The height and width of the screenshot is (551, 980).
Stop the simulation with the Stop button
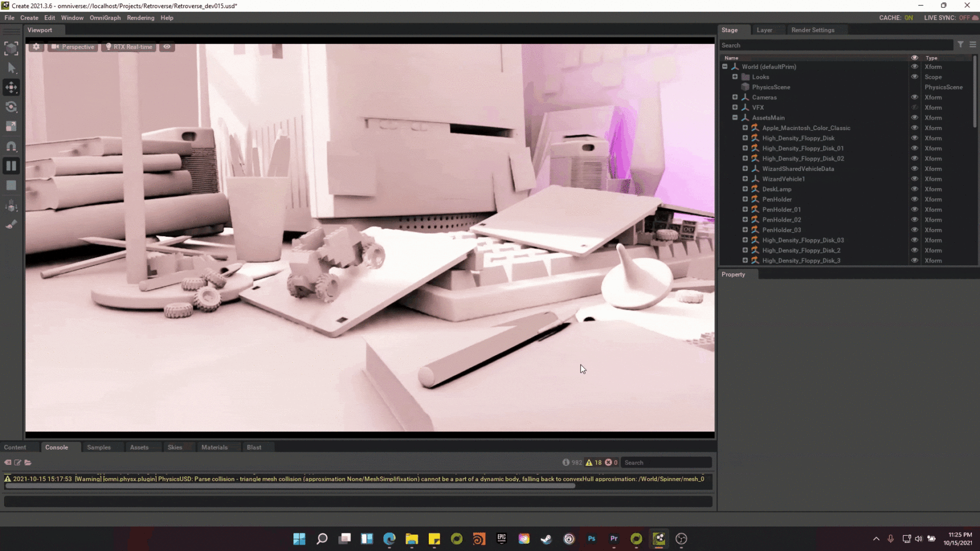(11, 185)
